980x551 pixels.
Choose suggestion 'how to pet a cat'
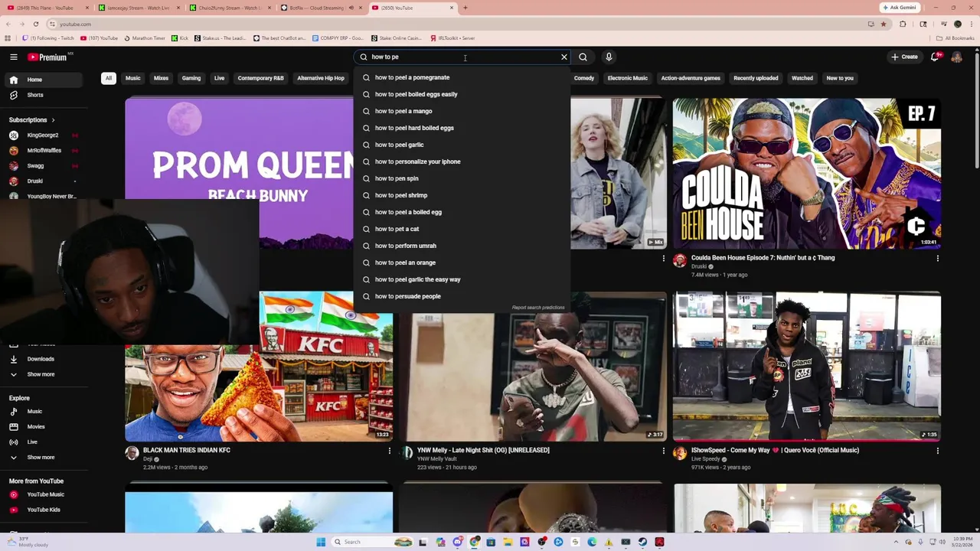pyautogui.click(x=462, y=229)
